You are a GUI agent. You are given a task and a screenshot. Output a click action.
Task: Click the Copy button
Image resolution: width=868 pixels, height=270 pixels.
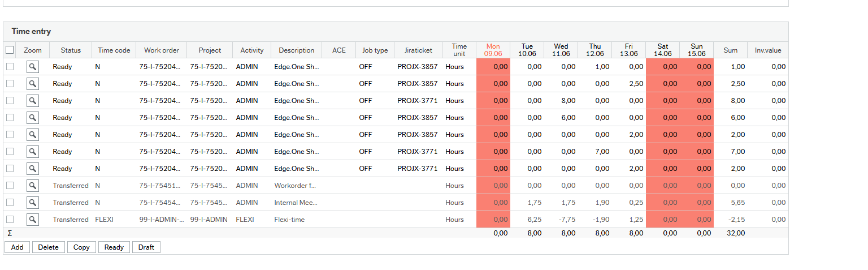tap(81, 247)
